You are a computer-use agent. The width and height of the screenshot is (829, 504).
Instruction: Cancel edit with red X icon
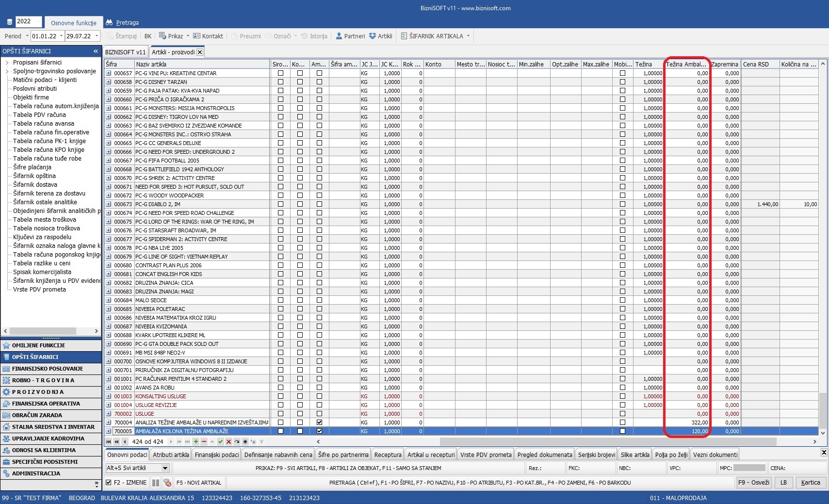tap(228, 442)
